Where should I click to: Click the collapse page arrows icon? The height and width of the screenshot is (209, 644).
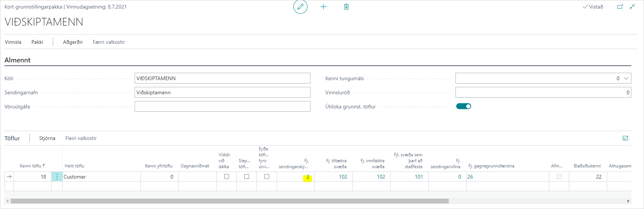(x=632, y=7)
